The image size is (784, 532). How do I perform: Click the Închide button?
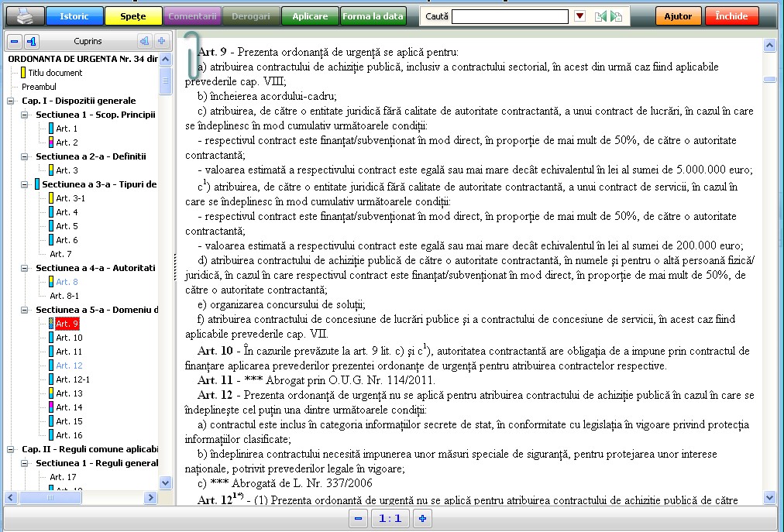click(x=731, y=16)
